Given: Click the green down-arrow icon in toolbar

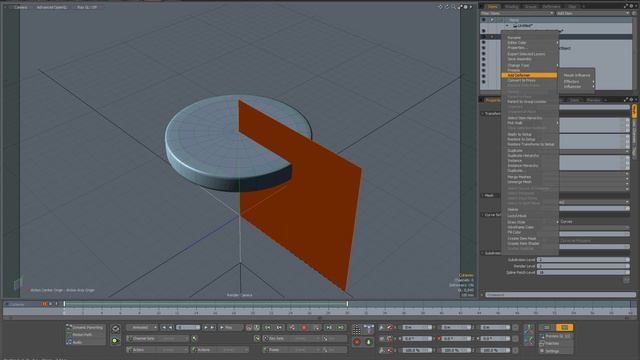Looking at the screenshot, I should coord(368,342).
